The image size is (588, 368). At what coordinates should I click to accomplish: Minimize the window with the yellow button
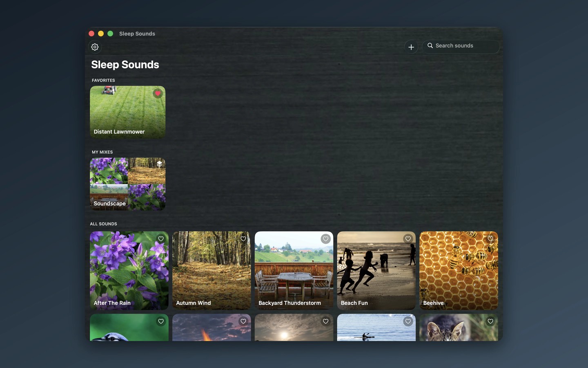pos(101,34)
